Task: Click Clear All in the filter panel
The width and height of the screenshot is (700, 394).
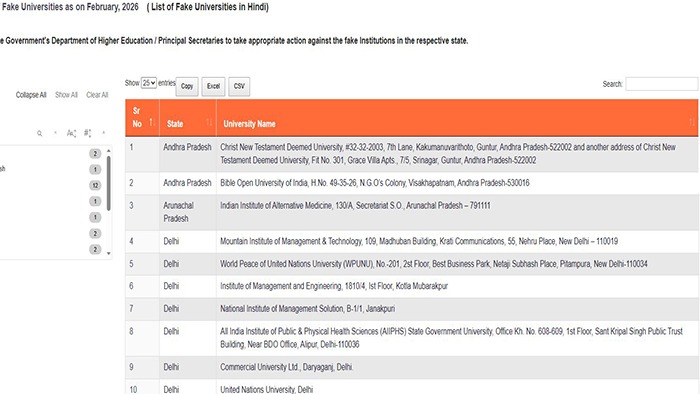Action: [x=97, y=95]
